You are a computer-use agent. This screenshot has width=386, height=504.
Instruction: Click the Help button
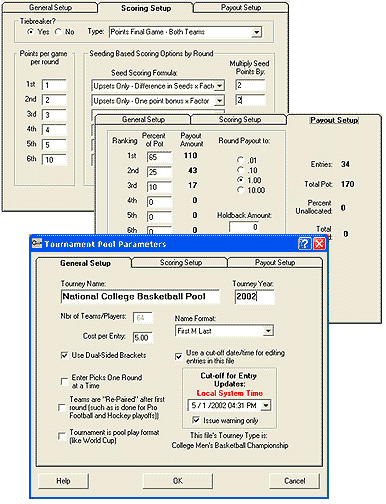tap(63, 481)
